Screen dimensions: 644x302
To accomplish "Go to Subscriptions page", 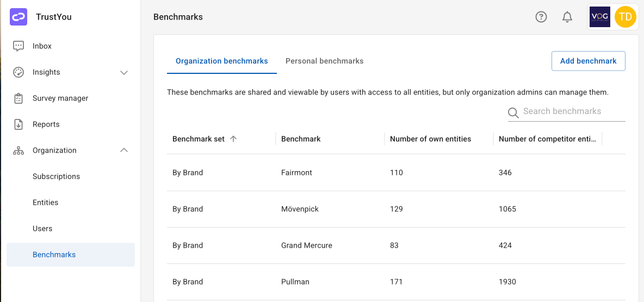I will pos(71,177).
